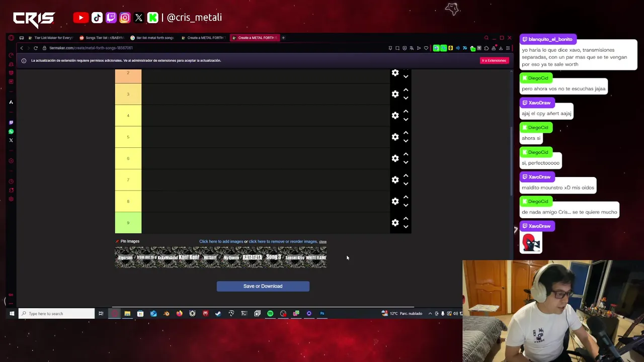Open File Explorer from taskbar
The height and width of the screenshot is (362, 644).
coord(127,314)
